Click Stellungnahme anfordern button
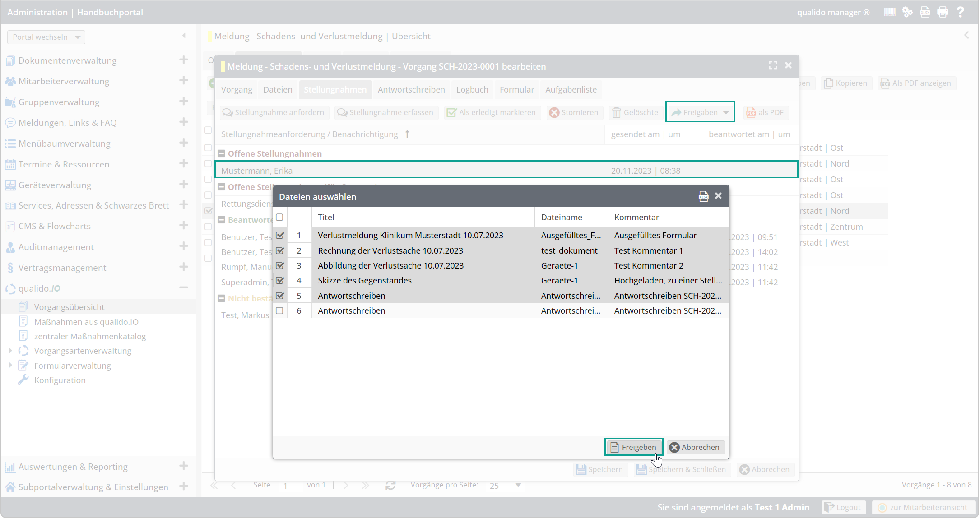Screen dimensions: 980x519 [x=274, y=112]
